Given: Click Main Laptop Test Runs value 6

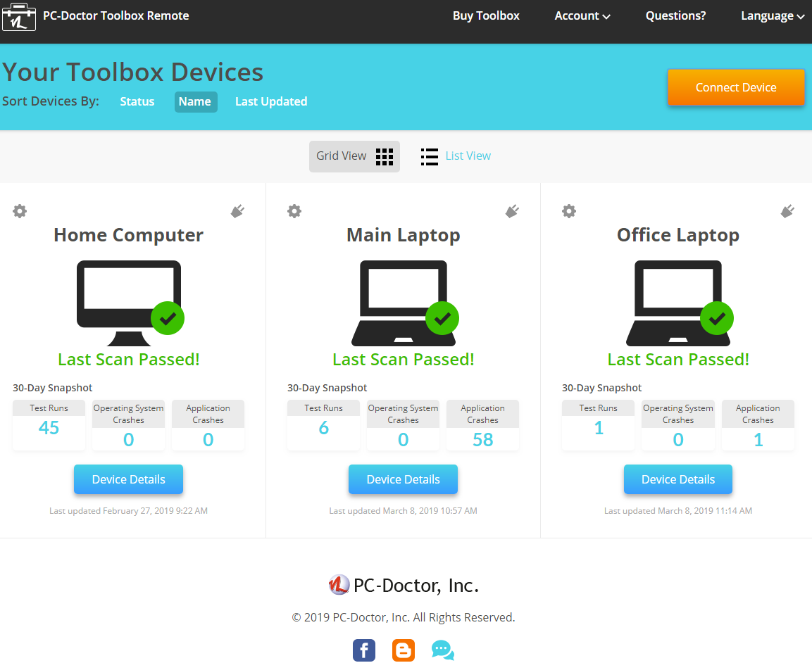Looking at the screenshot, I should coord(324,427).
